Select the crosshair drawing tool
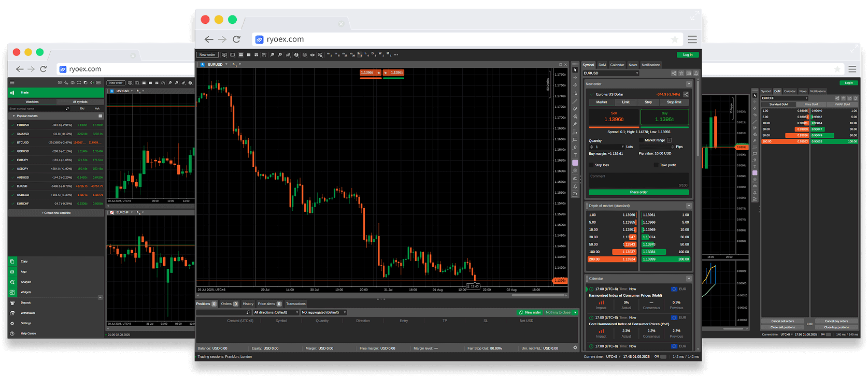 575,78
